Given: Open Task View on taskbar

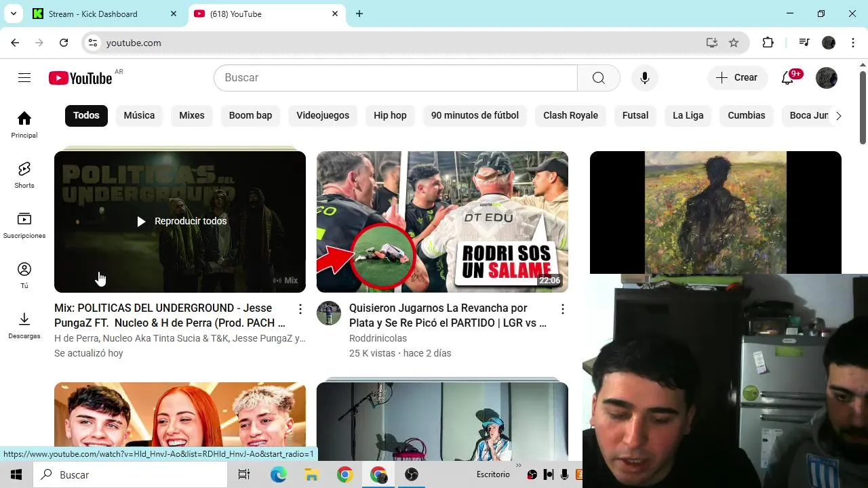Looking at the screenshot, I should point(244,474).
